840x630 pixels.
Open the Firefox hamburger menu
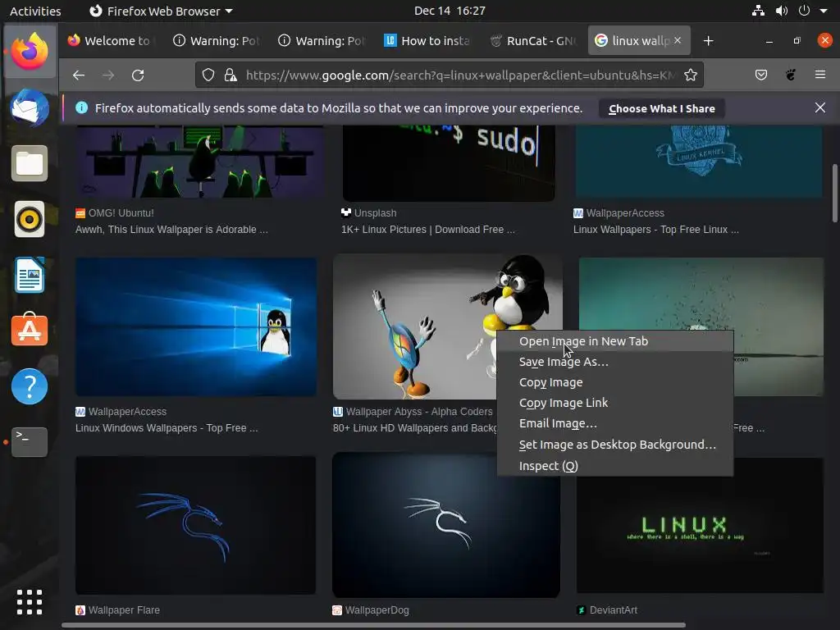point(819,75)
